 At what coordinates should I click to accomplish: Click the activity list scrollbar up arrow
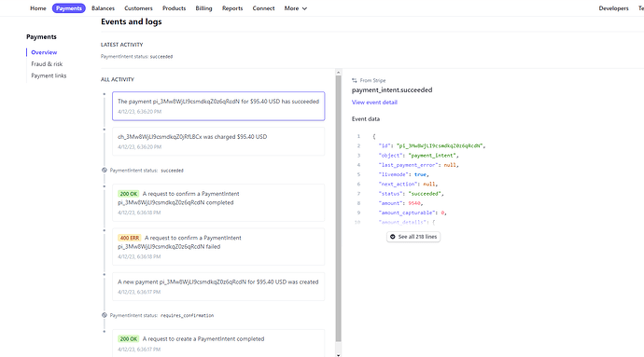(x=339, y=72)
